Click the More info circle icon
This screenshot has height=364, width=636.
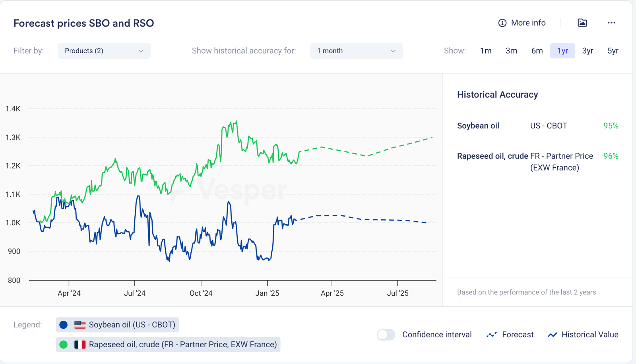pos(502,23)
